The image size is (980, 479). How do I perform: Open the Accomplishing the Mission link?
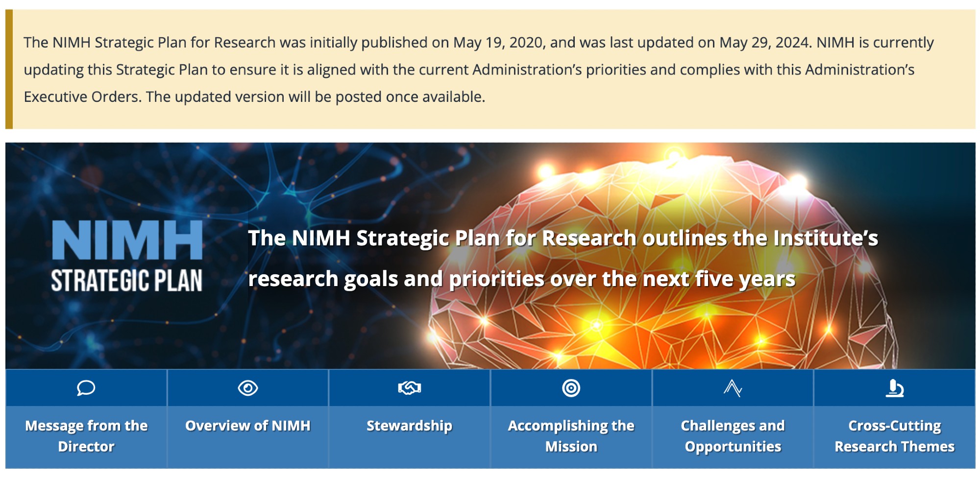(x=571, y=436)
